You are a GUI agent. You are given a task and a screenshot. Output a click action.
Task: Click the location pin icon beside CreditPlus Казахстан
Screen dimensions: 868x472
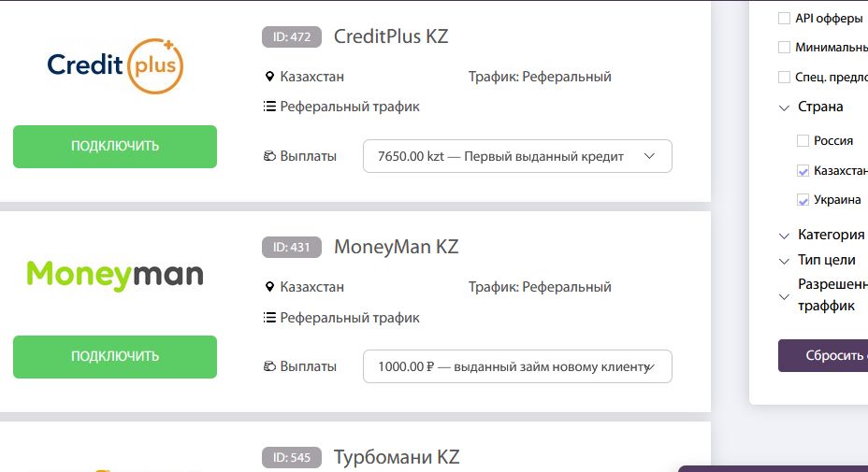pyautogui.click(x=270, y=77)
